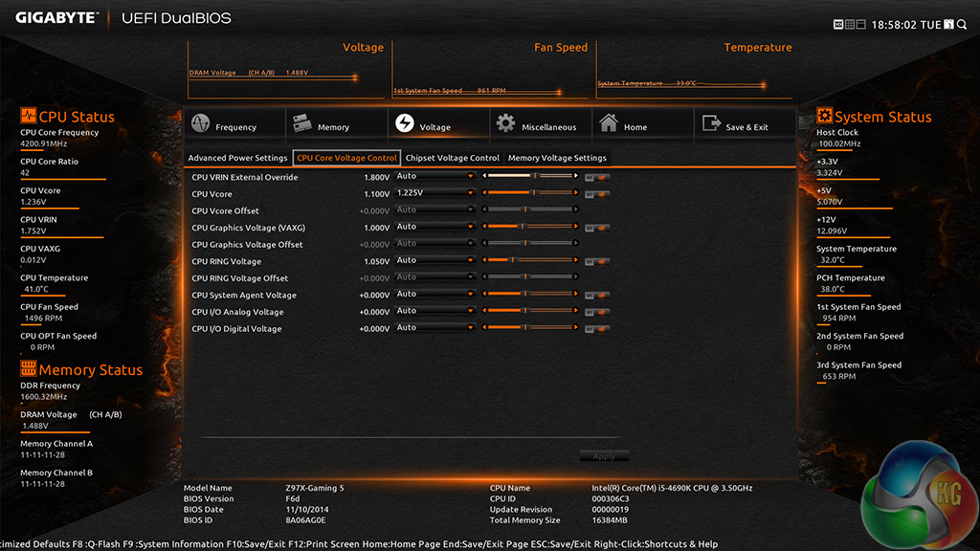Go to Home via house icon
The height and width of the screenshot is (551, 980).
click(608, 124)
